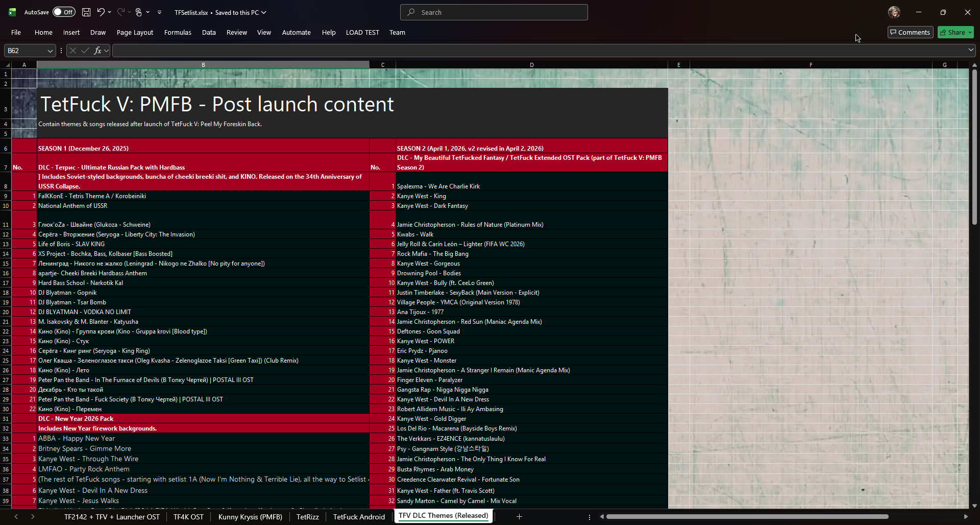The height and width of the screenshot is (525, 980).
Task: Click the touch/mouse mode icon
Action: pos(138,12)
